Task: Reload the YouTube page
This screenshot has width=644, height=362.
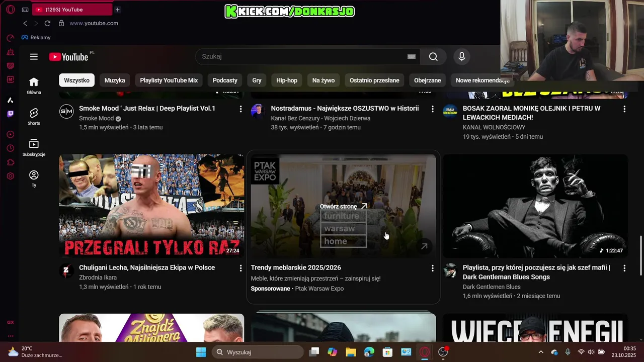Action: [47, 23]
